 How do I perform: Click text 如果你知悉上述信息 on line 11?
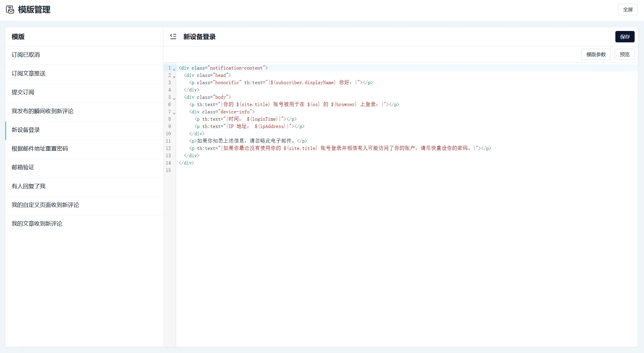coord(221,141)
